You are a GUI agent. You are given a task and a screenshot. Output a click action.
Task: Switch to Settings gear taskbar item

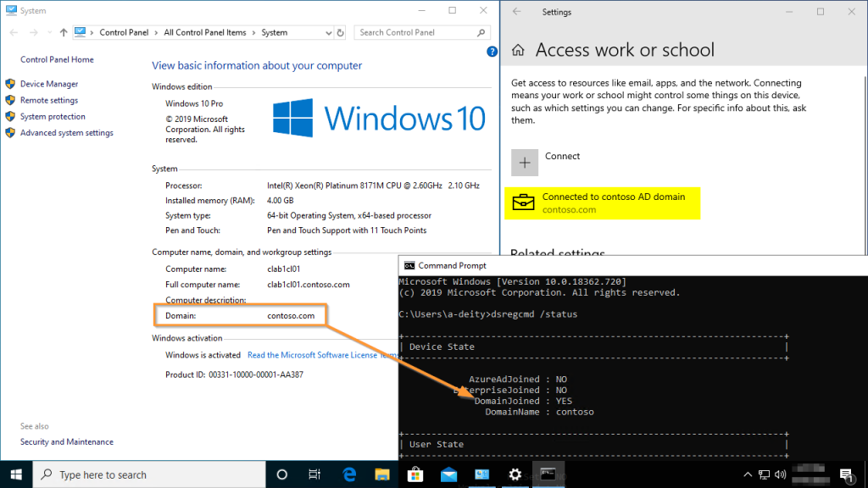click(515, 474)
